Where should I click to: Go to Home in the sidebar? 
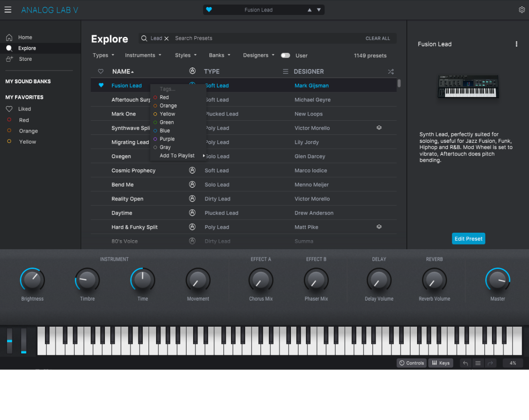click(25, 37)
